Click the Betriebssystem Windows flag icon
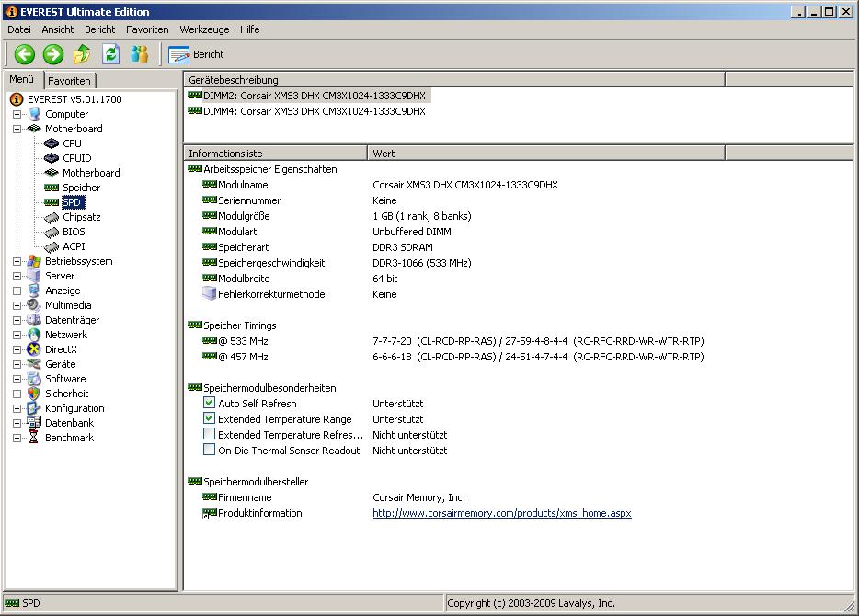 point(34,261)
